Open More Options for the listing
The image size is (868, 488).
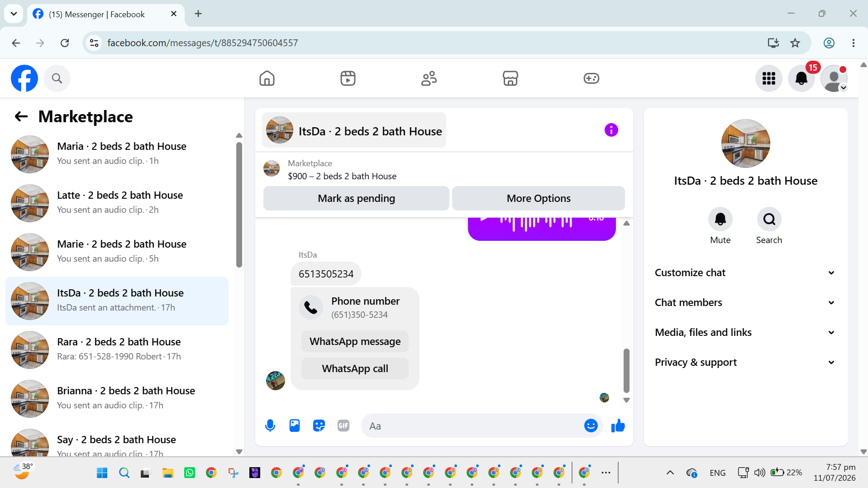point(539,198)
